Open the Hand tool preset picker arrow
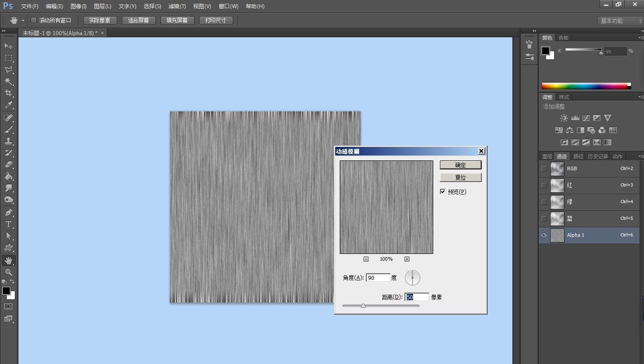Viewport: 644px width, 364px height. coord(23,21)
